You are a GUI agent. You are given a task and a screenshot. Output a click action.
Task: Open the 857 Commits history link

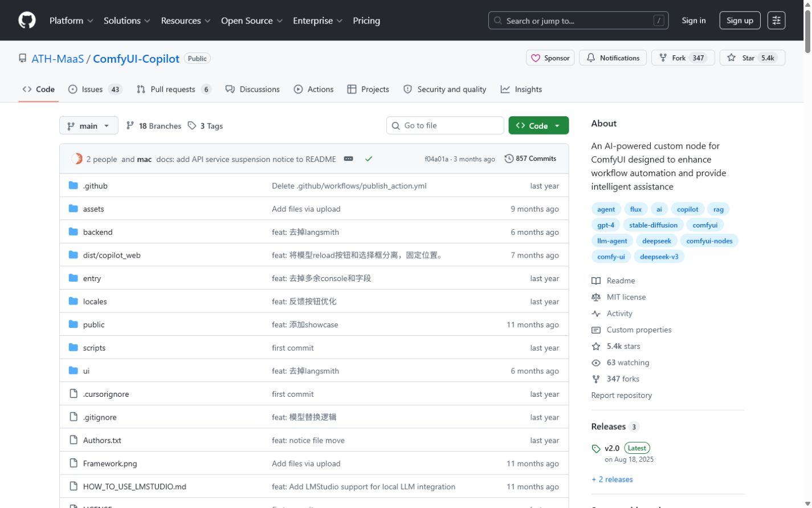pyautogui.click(x=531, y=159)
